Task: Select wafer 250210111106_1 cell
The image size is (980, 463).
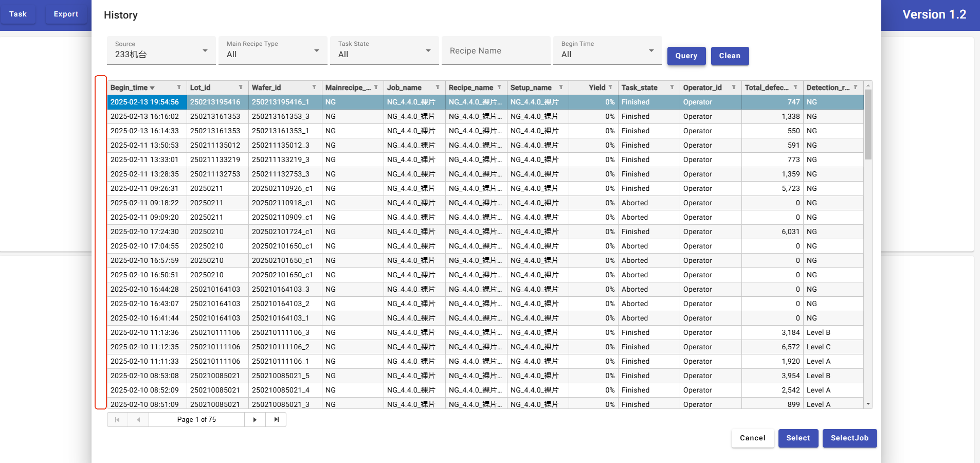Action: click(285, 361)
